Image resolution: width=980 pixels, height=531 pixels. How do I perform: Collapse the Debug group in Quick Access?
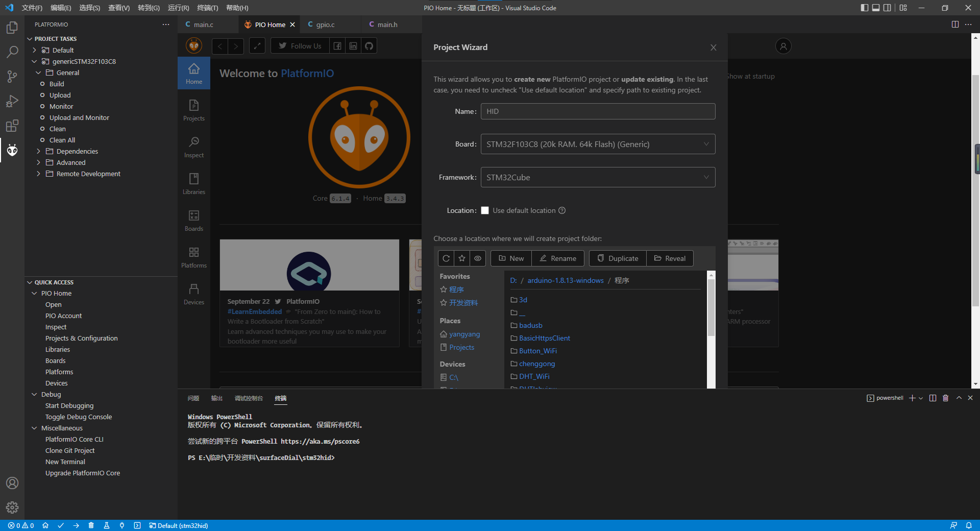(x=34, y=394)
